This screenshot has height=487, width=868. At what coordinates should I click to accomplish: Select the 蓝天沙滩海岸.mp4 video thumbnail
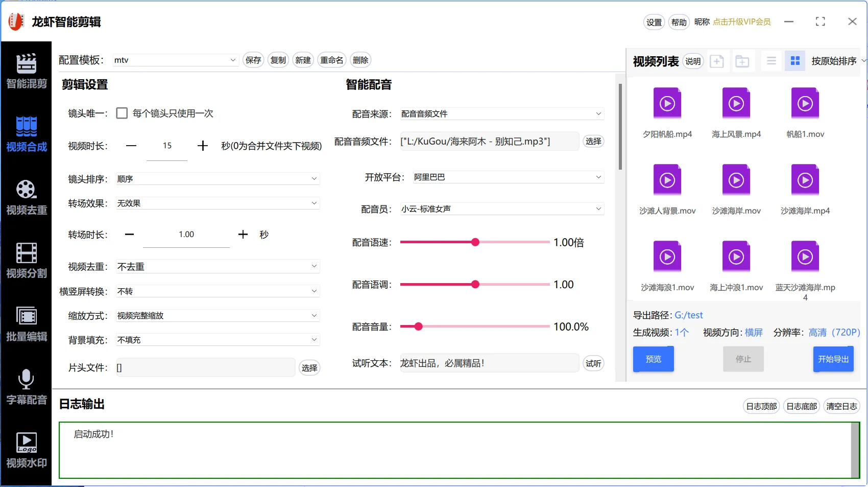tap(805, 257)
